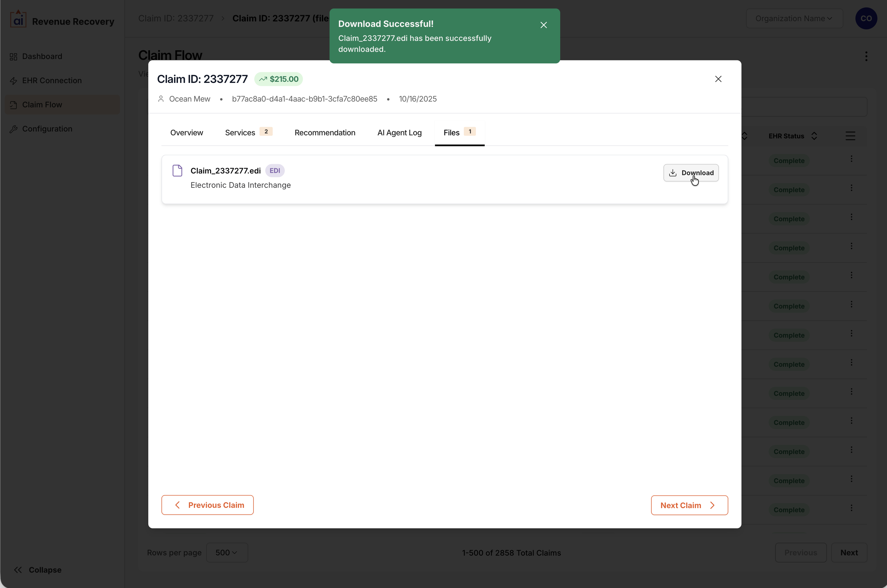Image resolution: width=887 pixels, height=588 pixels.
Task: Open the column settings hamburger icon
Action: [x=851, y=135]
